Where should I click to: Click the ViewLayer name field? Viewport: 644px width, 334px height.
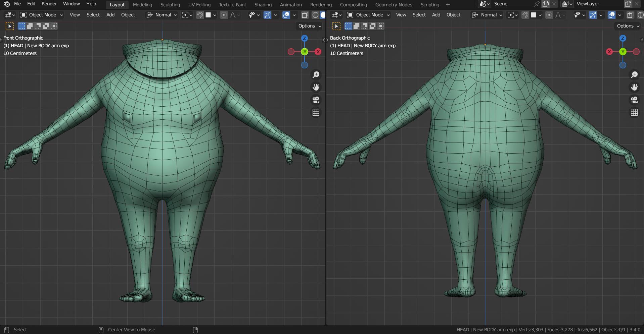point(599,4)
